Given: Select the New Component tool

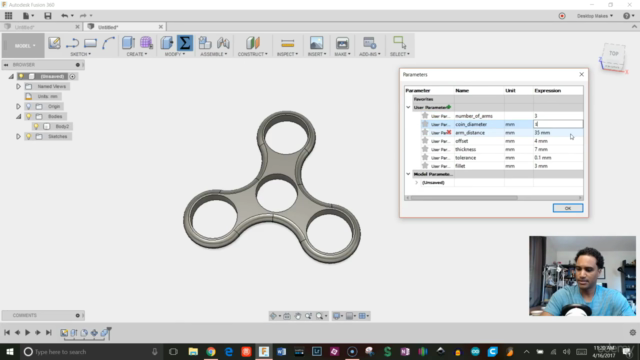Looking at the screenshot, I should 205,43.
